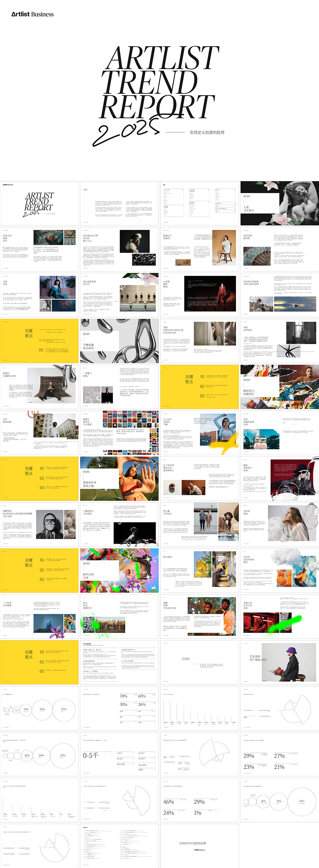Click the handwritten 2025 under the large headline

coord(126,132)
